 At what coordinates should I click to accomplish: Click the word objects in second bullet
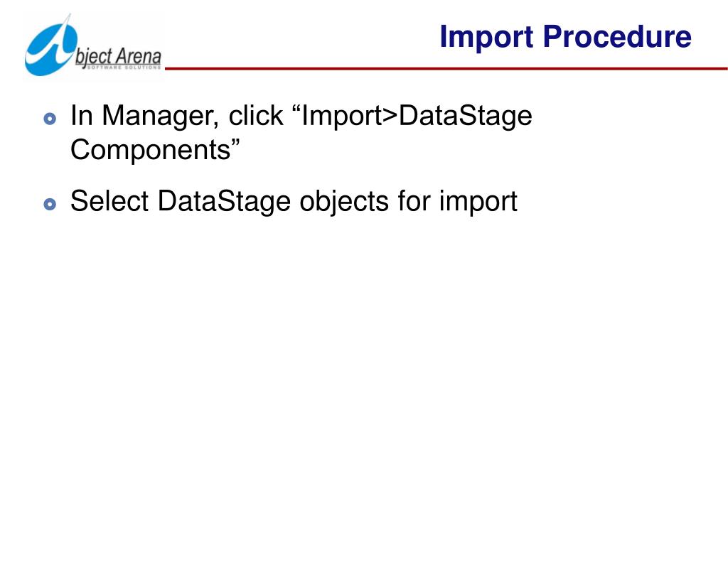coord(344,202)
